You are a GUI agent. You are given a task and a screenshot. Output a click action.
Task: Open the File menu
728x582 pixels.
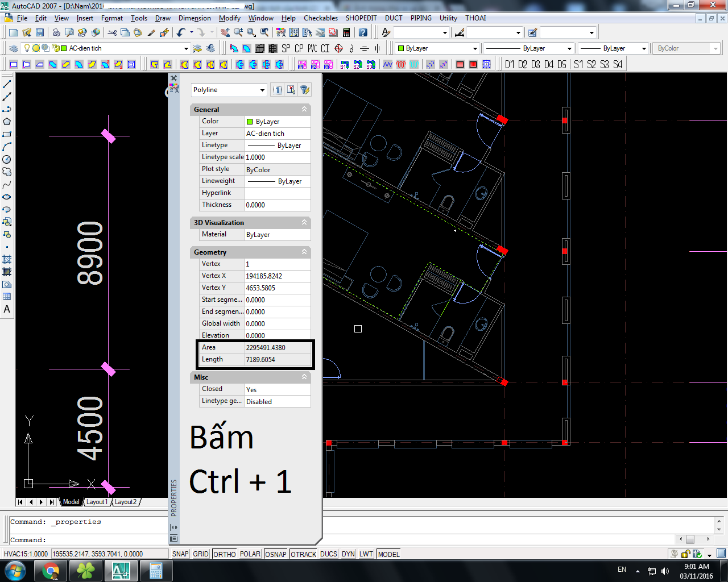pos(22,18)
